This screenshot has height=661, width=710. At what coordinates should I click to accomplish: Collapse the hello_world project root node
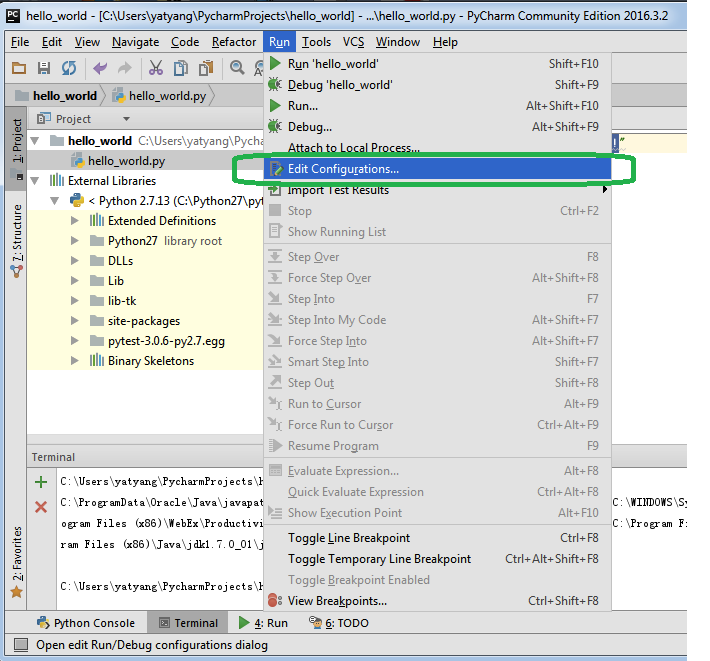click(35, 141)
